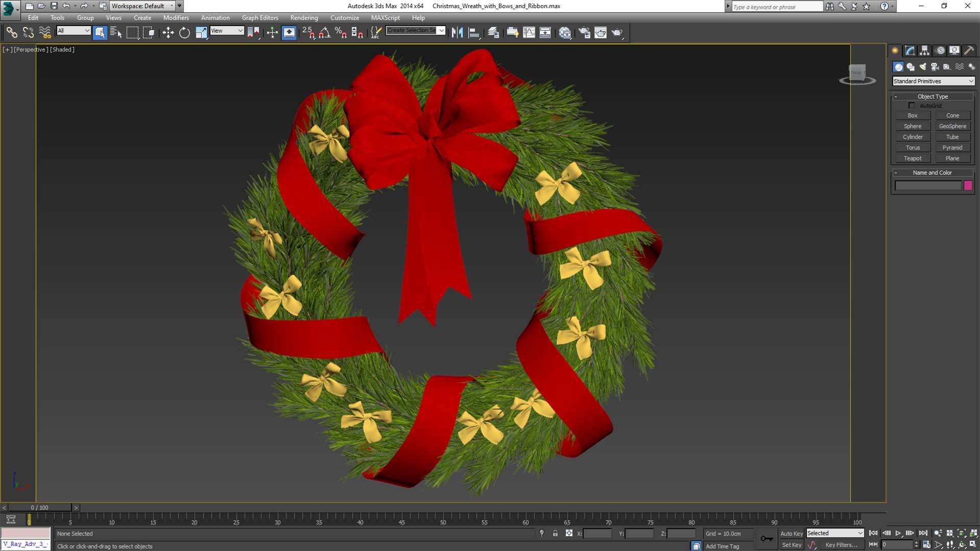Click the Select and Link icon
980x551 pixels.
pos(12,33)
